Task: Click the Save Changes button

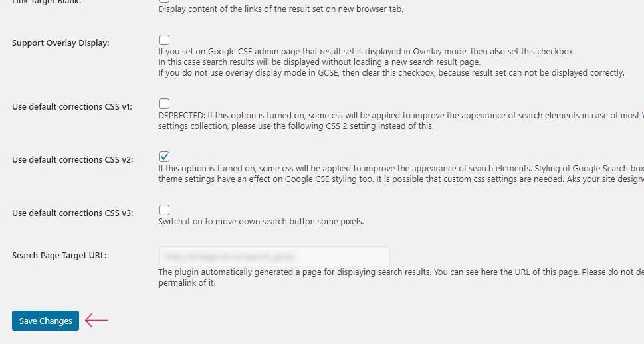Action: point(45,321)
